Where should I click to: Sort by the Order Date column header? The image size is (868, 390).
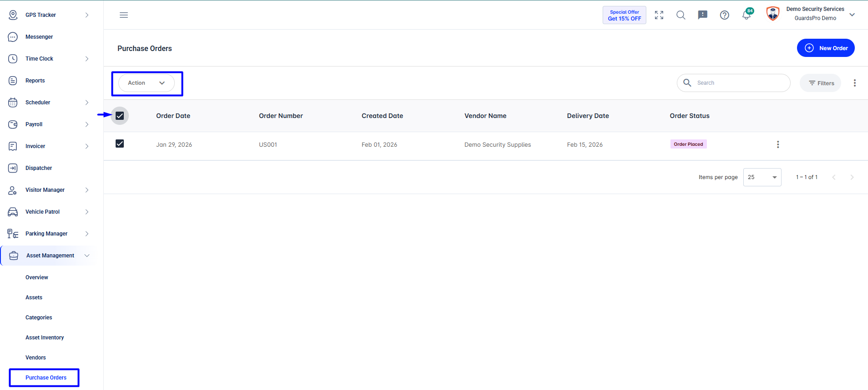click(x=173, y=116)
